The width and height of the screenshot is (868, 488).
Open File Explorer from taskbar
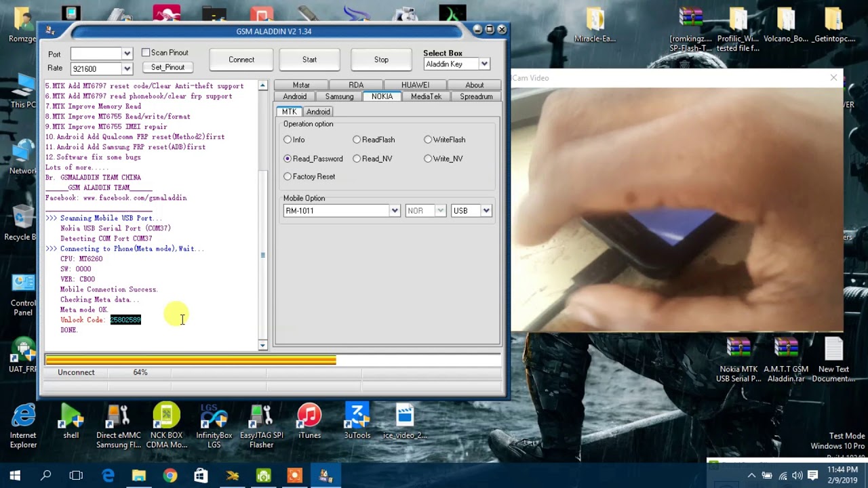[138, 476]
